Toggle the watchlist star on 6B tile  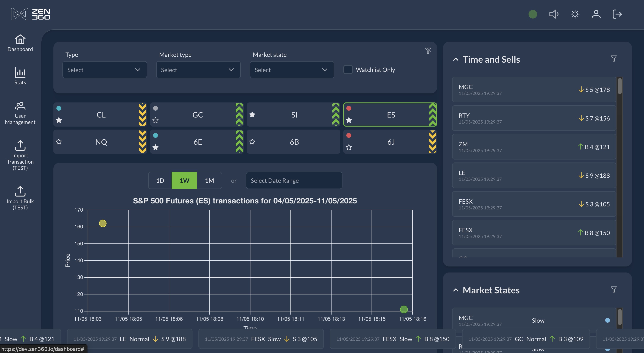(252, 142)
